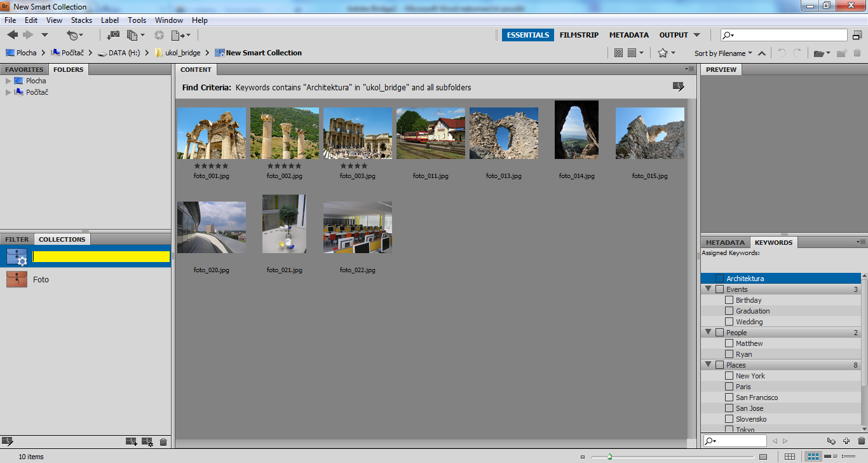Expand the Počítač folder tree node
Screen dimensions: 868x463
(x=8, y=92)
